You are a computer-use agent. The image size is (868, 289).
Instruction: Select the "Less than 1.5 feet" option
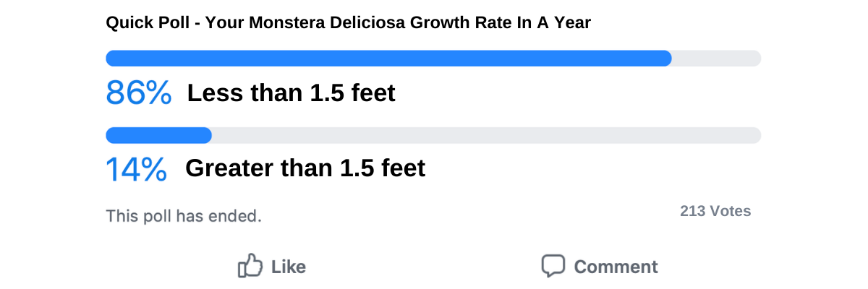(291, 93)
